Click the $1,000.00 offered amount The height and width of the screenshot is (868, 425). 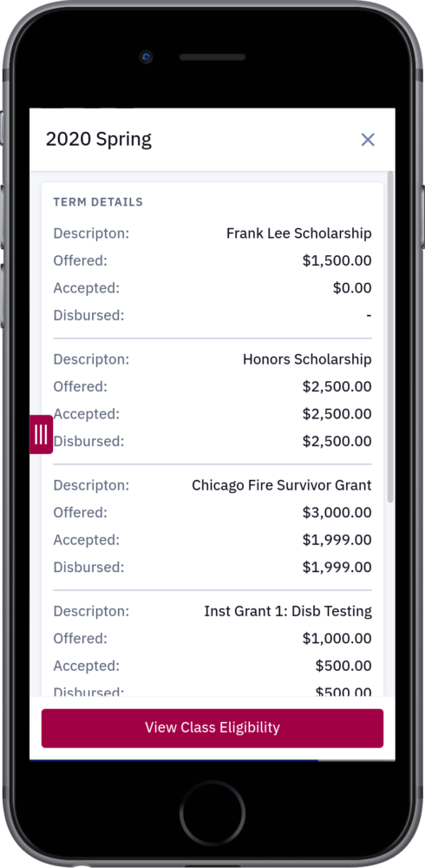(x=337, y=639)
